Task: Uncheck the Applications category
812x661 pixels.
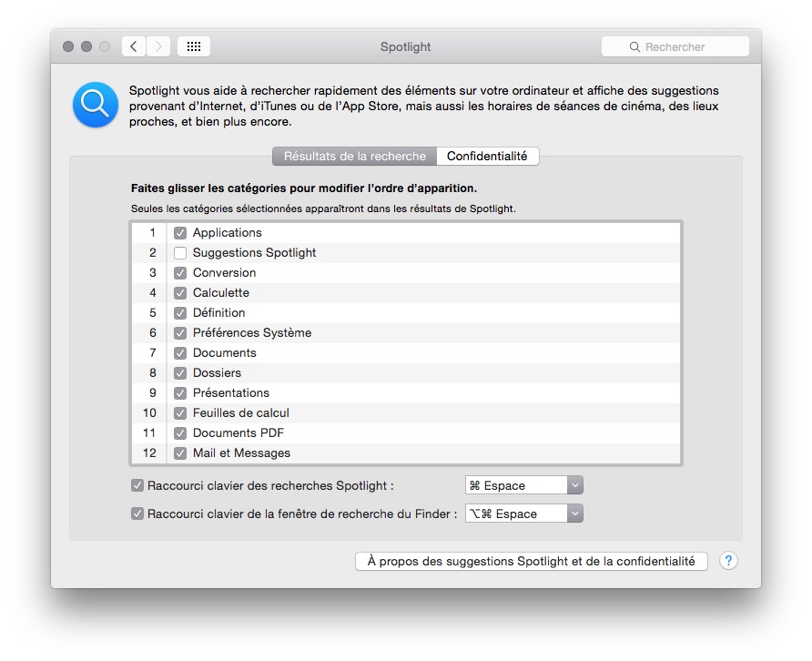Action: tap(180, 233)
